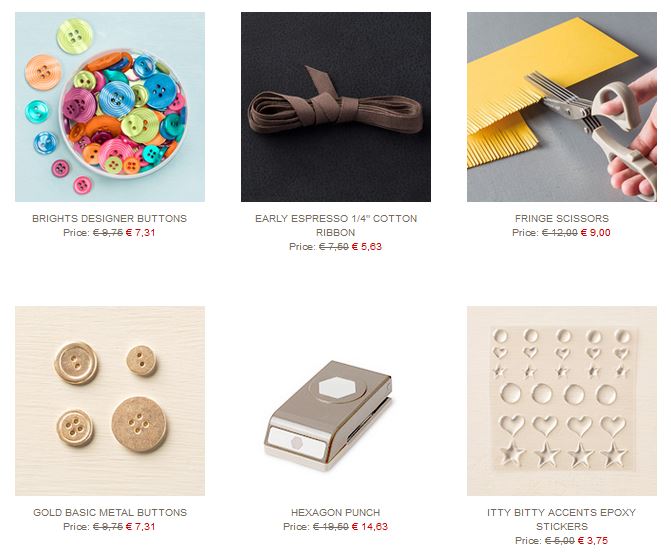Click the crossed-out € 19,50 Hexagon Punch price
The height and width of the screenshot is (553, 671).
coord(330,526)
